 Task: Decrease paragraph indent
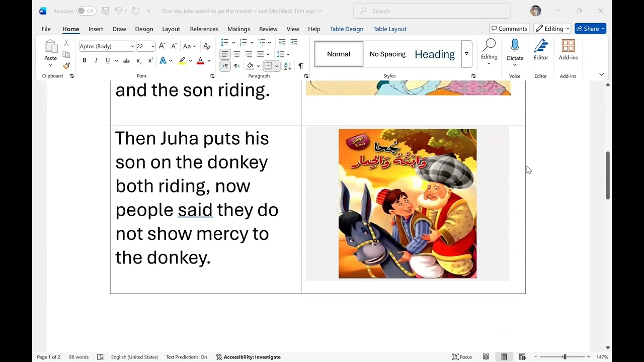point(282,42)
